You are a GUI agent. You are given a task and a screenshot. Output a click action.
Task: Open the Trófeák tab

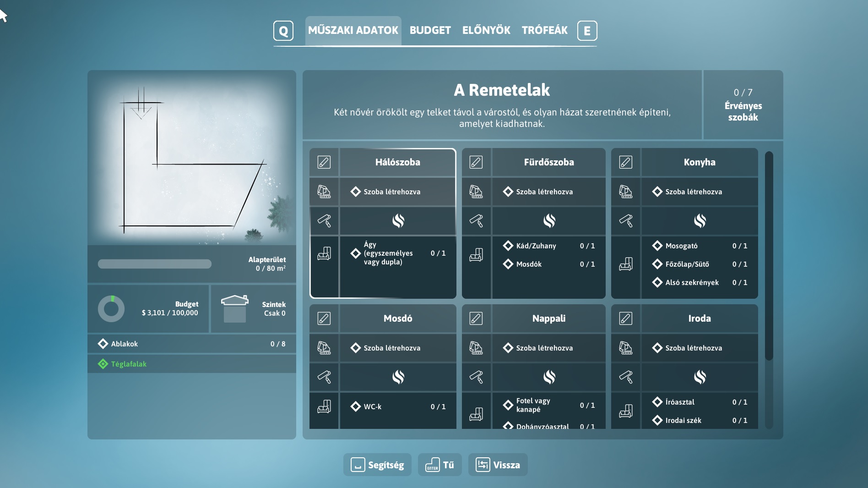coord(544,30)
